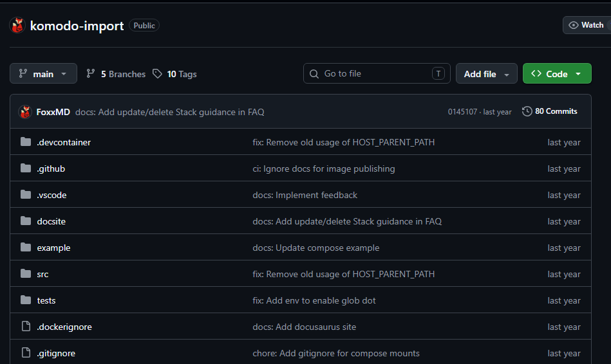Open the main branch selector dropdown
This screenshot has width=611, height=364.
click(43, 73)
